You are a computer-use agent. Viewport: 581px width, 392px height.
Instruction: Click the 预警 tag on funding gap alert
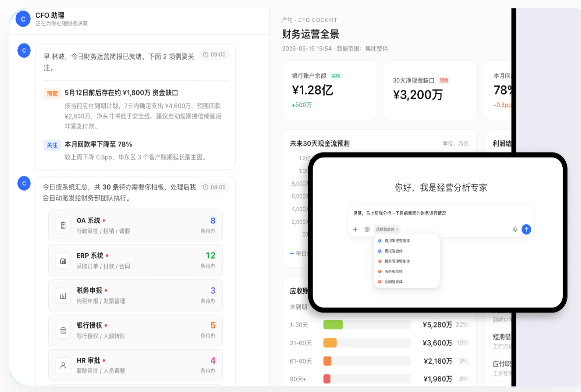[52, 94]
